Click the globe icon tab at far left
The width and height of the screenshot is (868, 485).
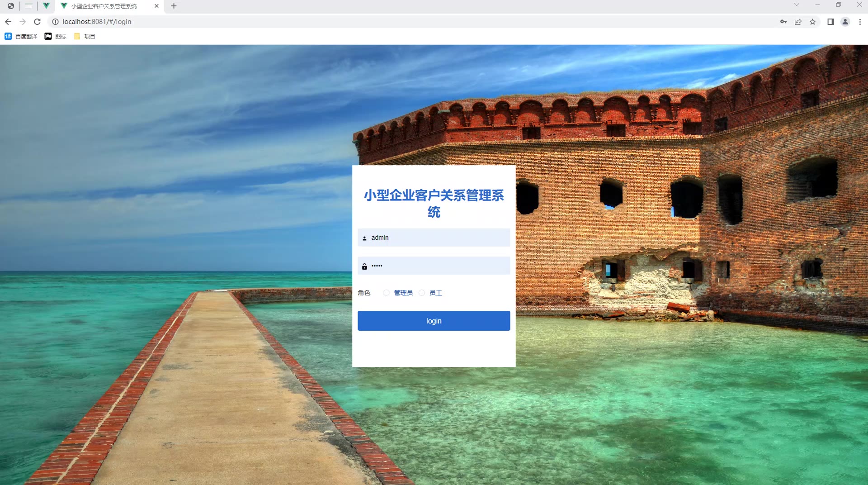[11, 6]
